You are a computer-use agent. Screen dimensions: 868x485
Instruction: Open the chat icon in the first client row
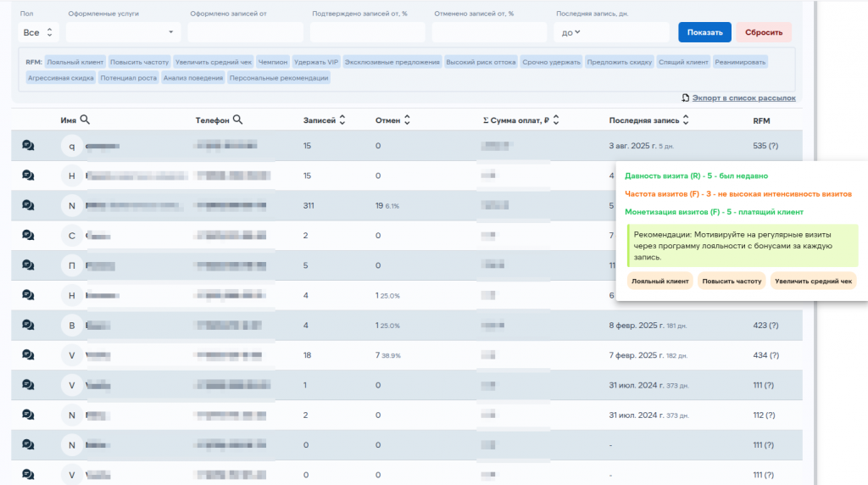pyautogui.click(x=28, y=146)
